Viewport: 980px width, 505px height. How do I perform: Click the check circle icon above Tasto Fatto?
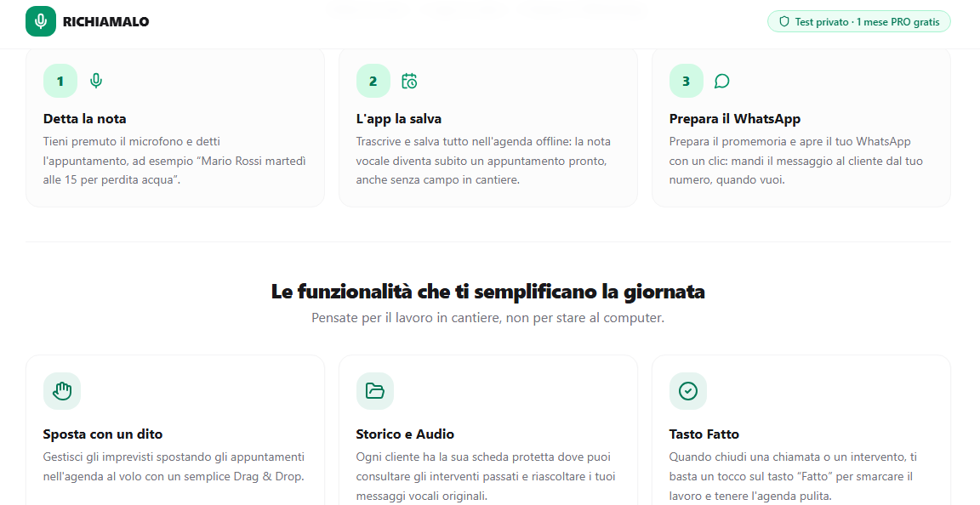click(x=688, y=391)
